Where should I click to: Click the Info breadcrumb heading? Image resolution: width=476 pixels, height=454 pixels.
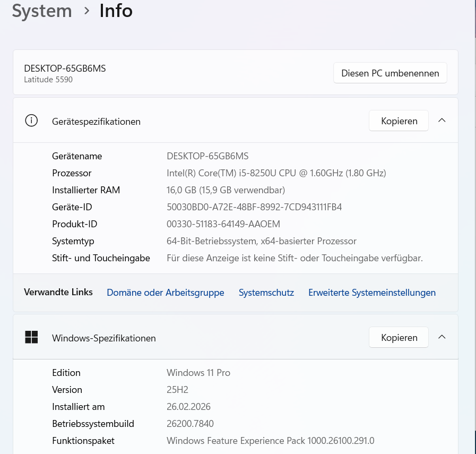[x=116, y=11]
